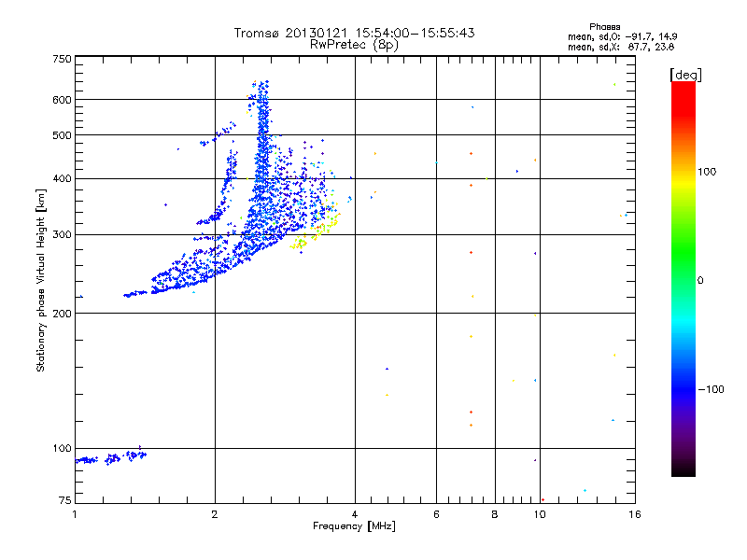Click the 'Phases' header text
747x560 pixels.
click(604, 27)
